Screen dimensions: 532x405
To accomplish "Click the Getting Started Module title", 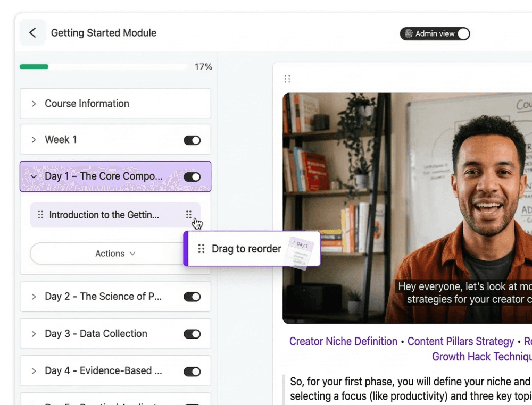I will tap(104, 33).
